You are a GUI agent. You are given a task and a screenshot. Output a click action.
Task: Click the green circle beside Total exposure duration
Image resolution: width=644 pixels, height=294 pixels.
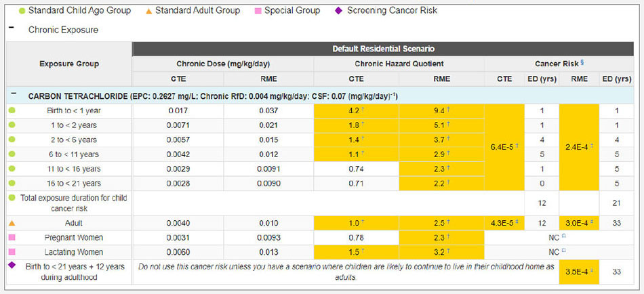(12, 198)
